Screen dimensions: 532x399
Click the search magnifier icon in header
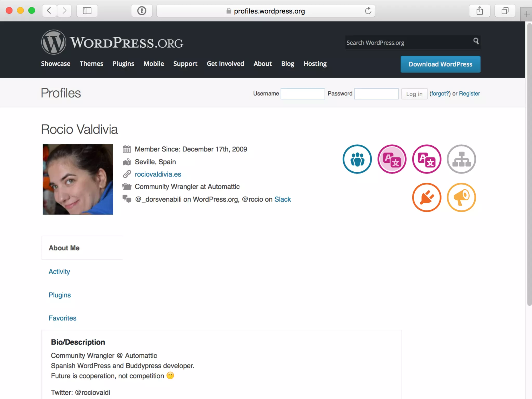(x=476, y=41)
